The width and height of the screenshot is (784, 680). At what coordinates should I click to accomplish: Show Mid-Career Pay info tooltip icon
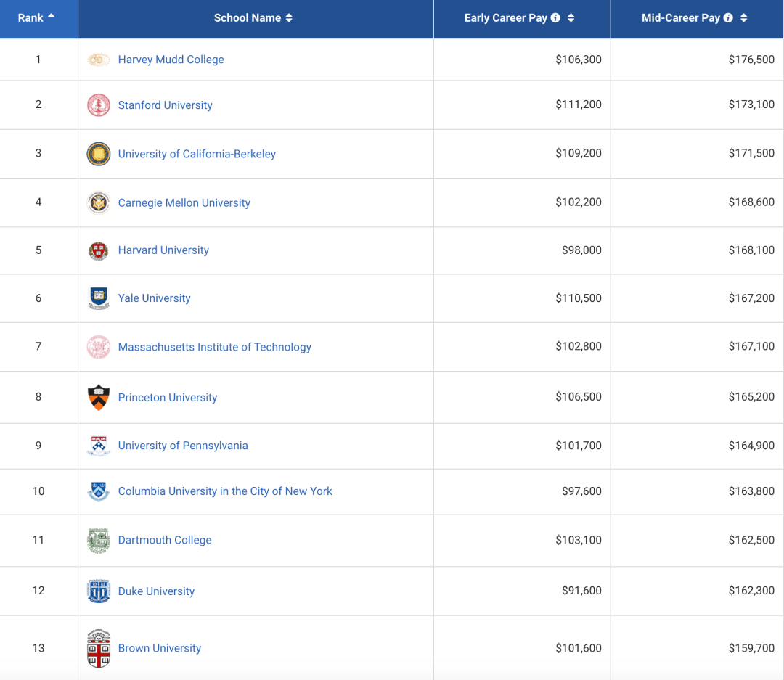pos(729,18)
